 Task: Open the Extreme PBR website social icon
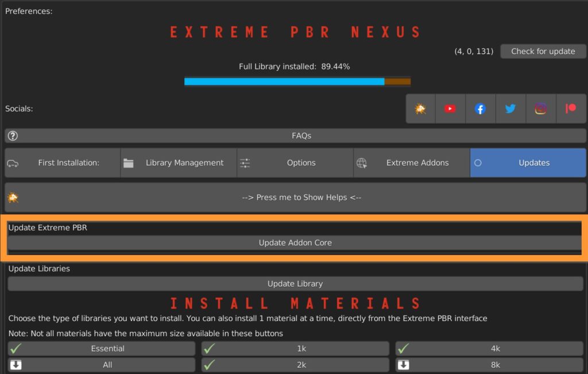tap(420, 109)
